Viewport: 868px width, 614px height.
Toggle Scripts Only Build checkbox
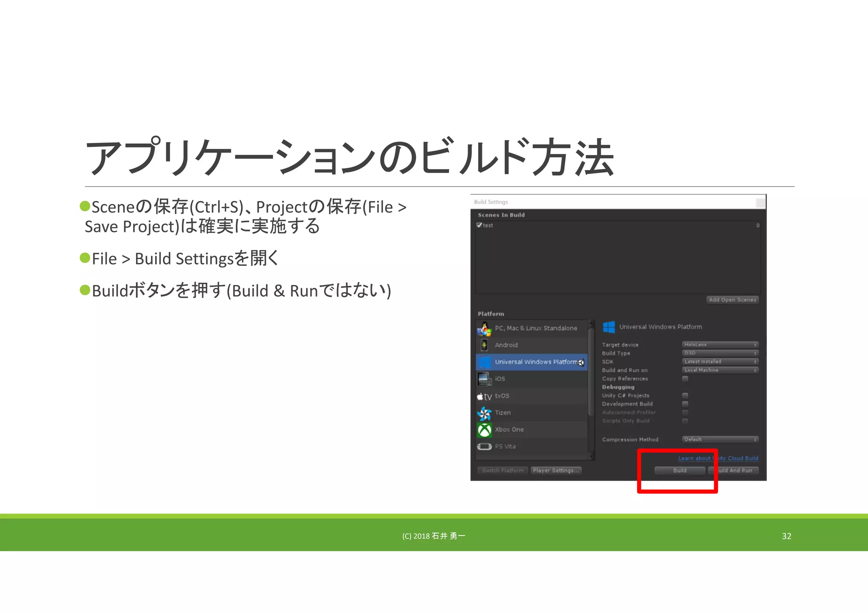point(685,421)
